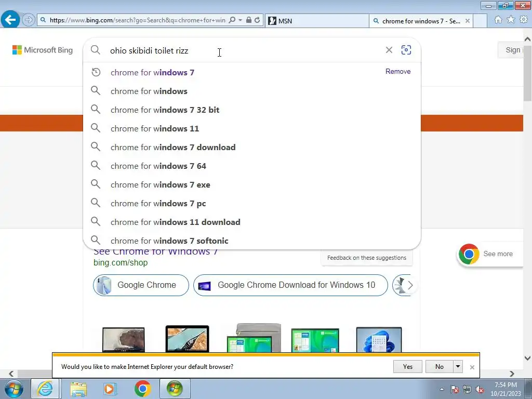Click the security lock icon in address bar
Image resolution: width=532 pixels, height=399 pixels.
point(249,20)
